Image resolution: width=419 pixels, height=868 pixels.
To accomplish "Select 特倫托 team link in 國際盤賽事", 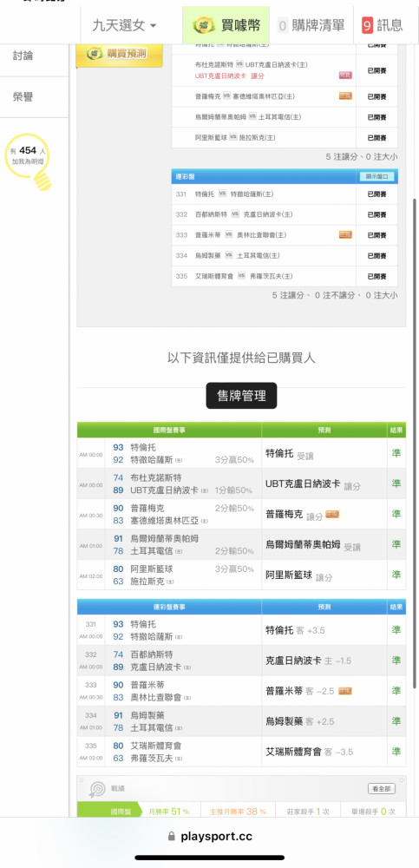I will 143,447.
